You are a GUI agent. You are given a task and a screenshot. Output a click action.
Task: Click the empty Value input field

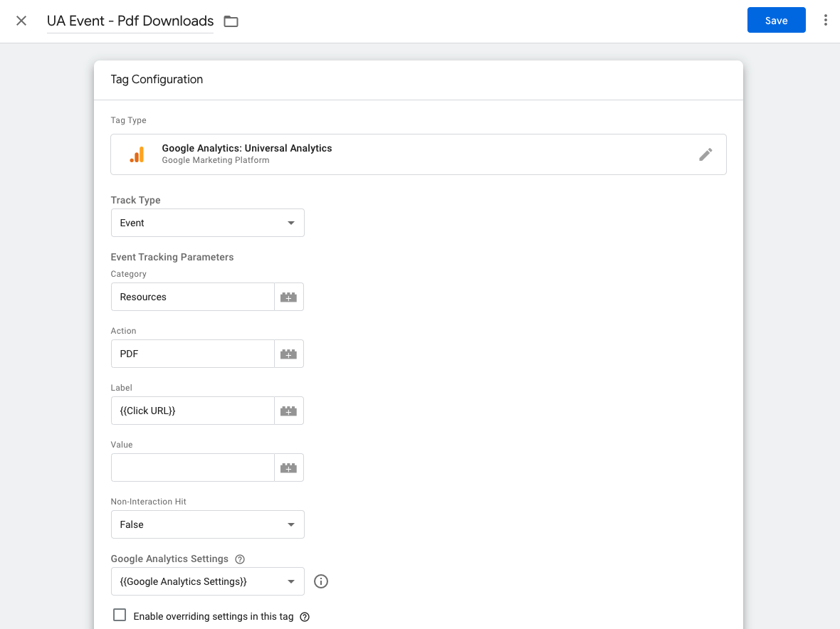tap(193, 468)
